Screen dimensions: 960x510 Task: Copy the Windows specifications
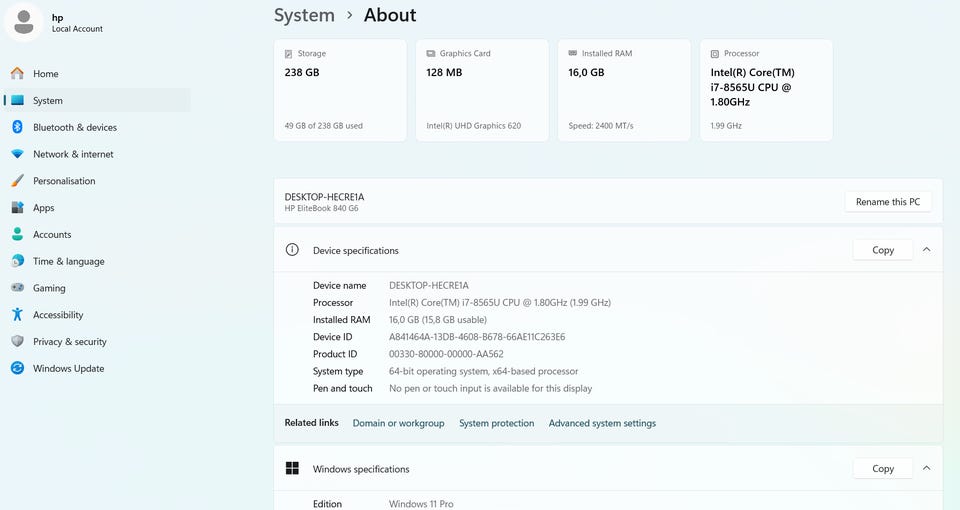(882, 468)
